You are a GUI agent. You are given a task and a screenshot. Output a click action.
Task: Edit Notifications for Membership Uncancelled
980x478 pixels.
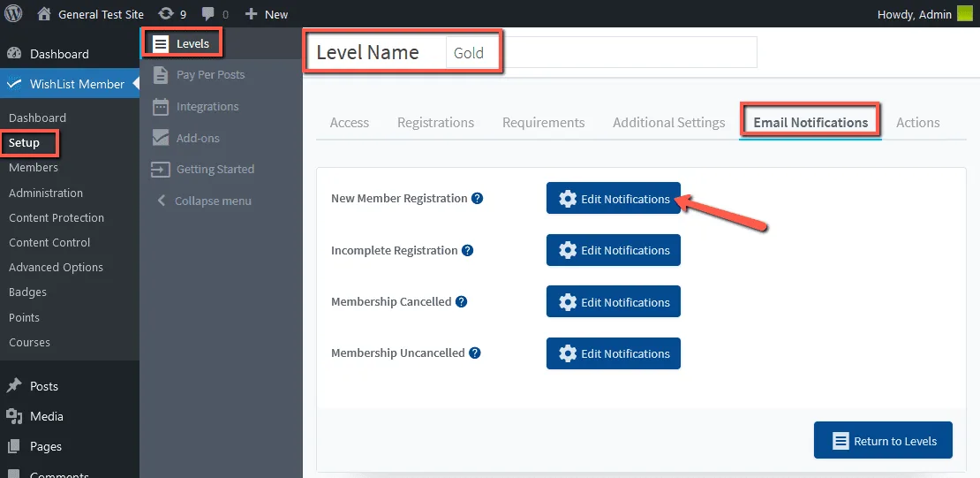pos(613,353)
